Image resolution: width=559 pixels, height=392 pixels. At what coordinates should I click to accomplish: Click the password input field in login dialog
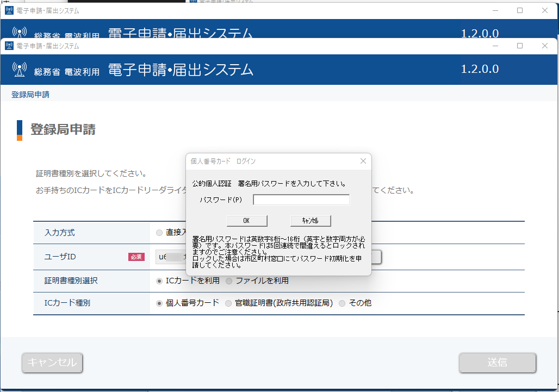coord(301,200)
